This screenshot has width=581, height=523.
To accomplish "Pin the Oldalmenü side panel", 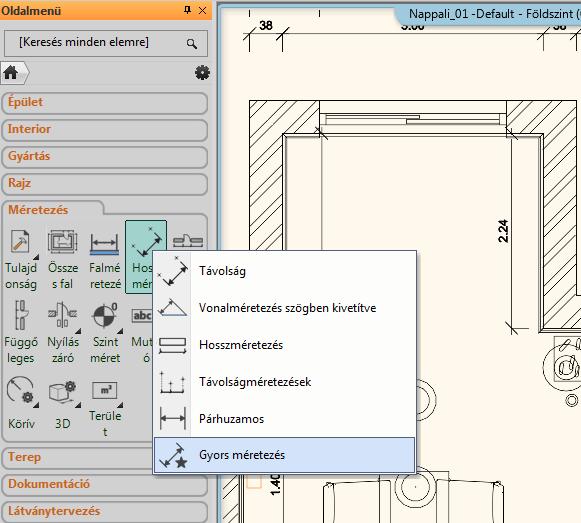I will coord(187,10).
